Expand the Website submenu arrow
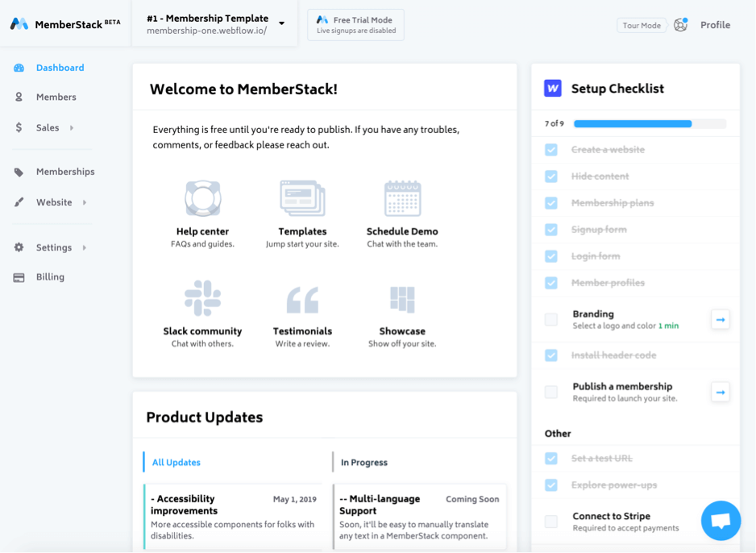The height and width of the screenshot is (553, 756). pos(85,202)
